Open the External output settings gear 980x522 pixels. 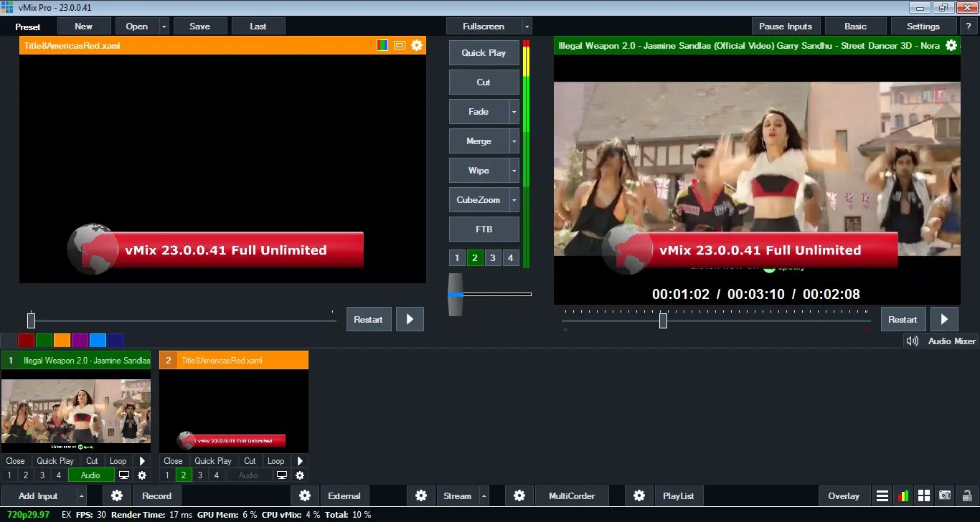[305, 495]
